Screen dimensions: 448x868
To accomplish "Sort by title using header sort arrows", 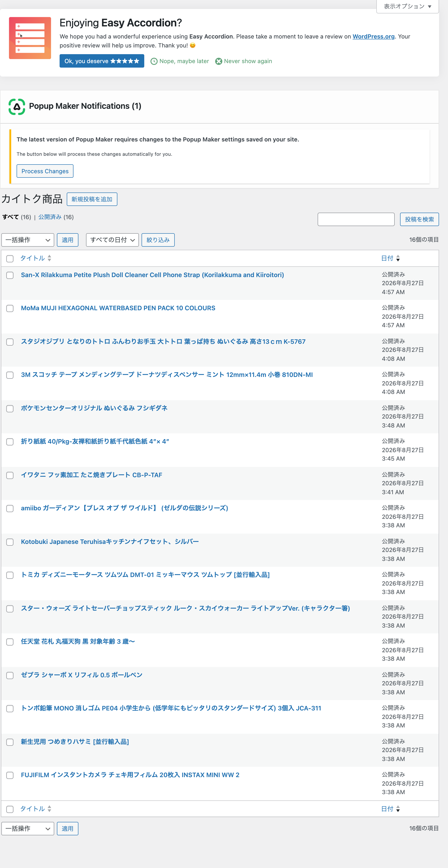I will (x=50, y=258).
